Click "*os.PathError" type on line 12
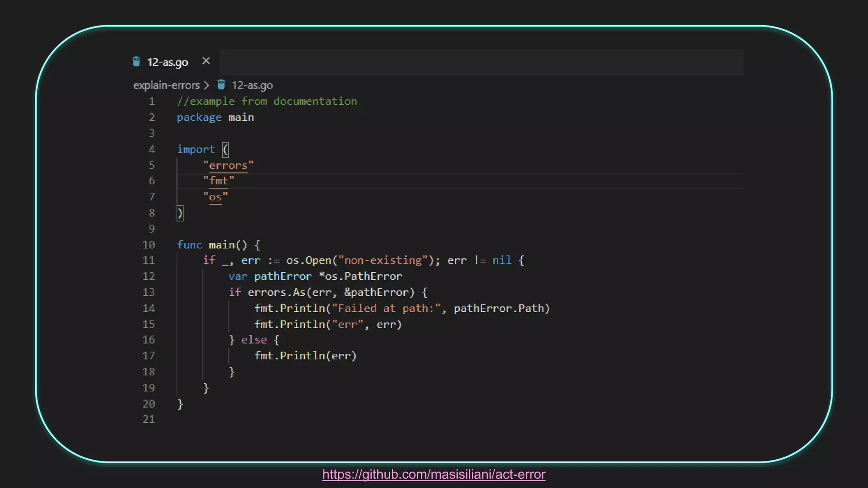 360,276
